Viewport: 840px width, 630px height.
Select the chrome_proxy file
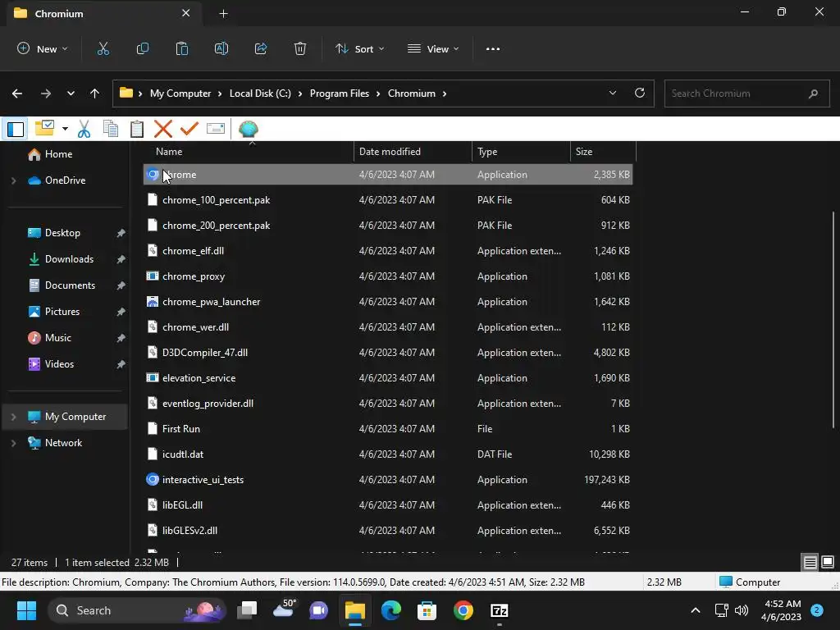(388, 276)
